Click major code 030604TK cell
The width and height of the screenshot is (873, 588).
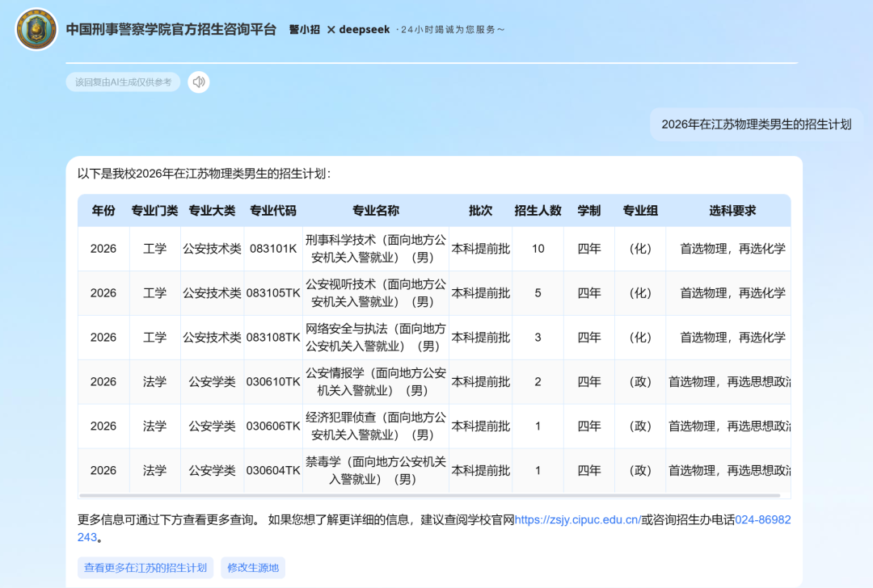[x=273, y=471]
